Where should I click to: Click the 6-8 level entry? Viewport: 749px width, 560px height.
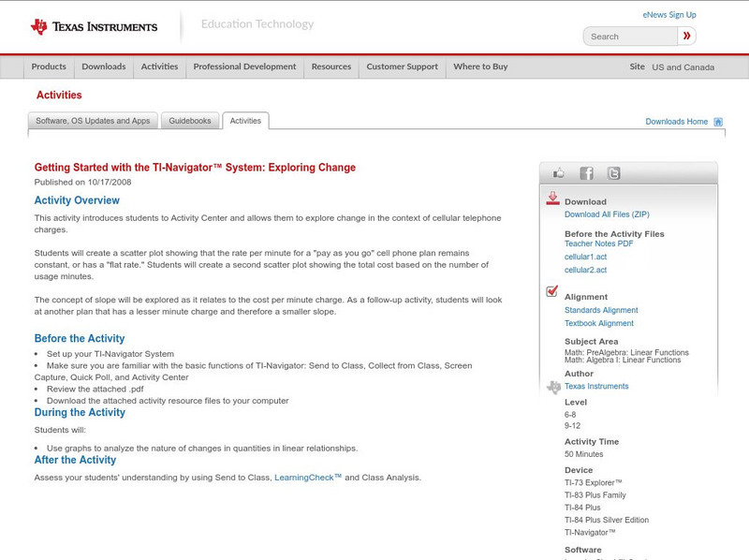tap(570, 415)
